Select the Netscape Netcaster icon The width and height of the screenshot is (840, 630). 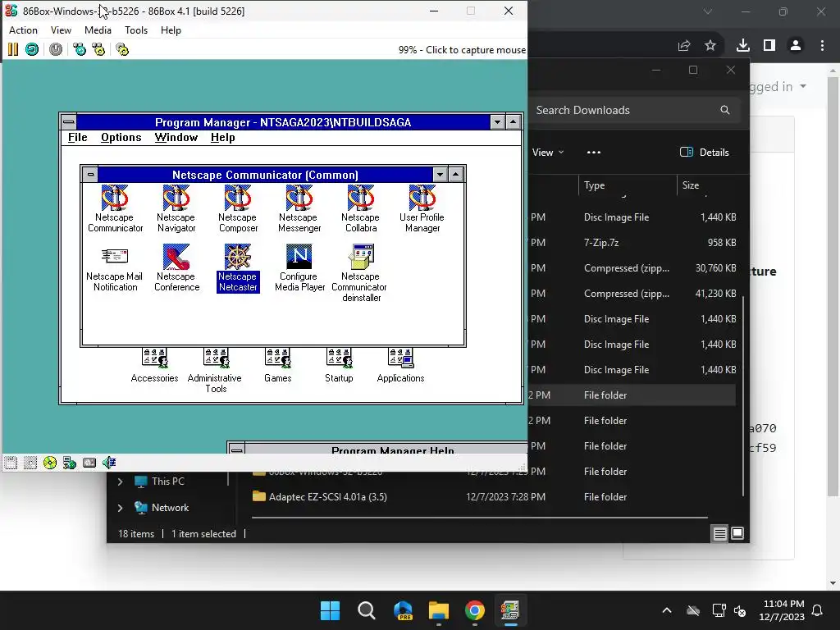coord(238,268)
